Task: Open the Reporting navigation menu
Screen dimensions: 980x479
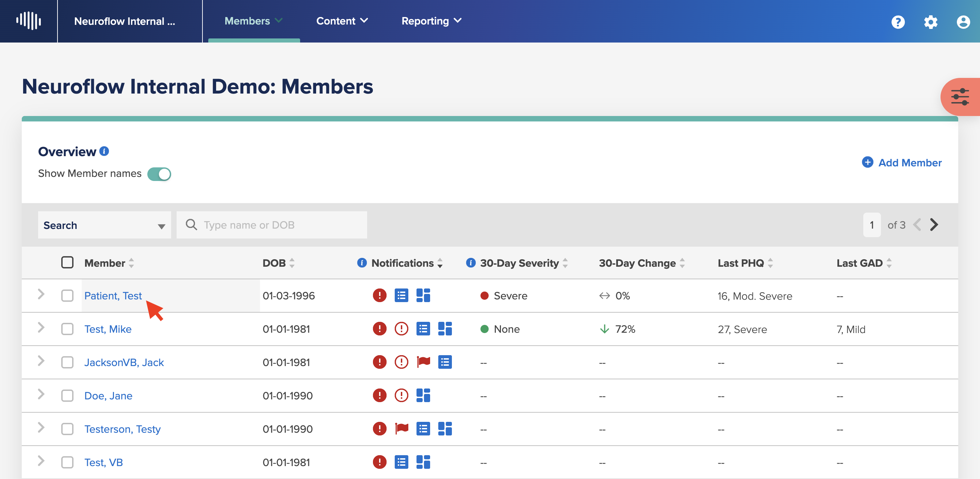Action: click(431, 21)
